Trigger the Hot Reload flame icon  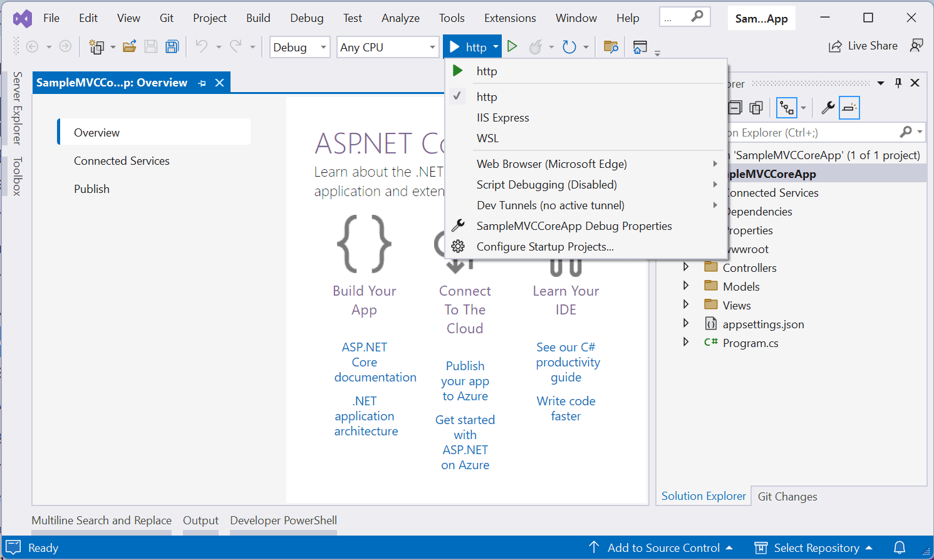coord(536,46)
